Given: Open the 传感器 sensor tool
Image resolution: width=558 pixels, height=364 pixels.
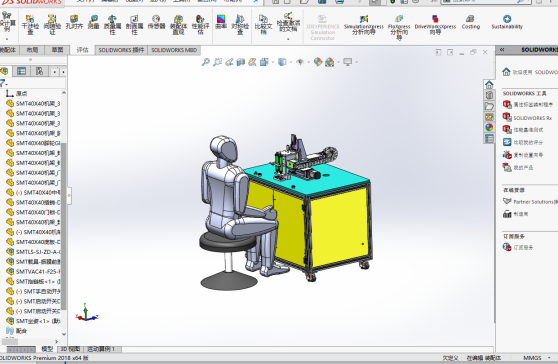Looking at the screenshot, I should pyautogui.click(x=156, y=22).
